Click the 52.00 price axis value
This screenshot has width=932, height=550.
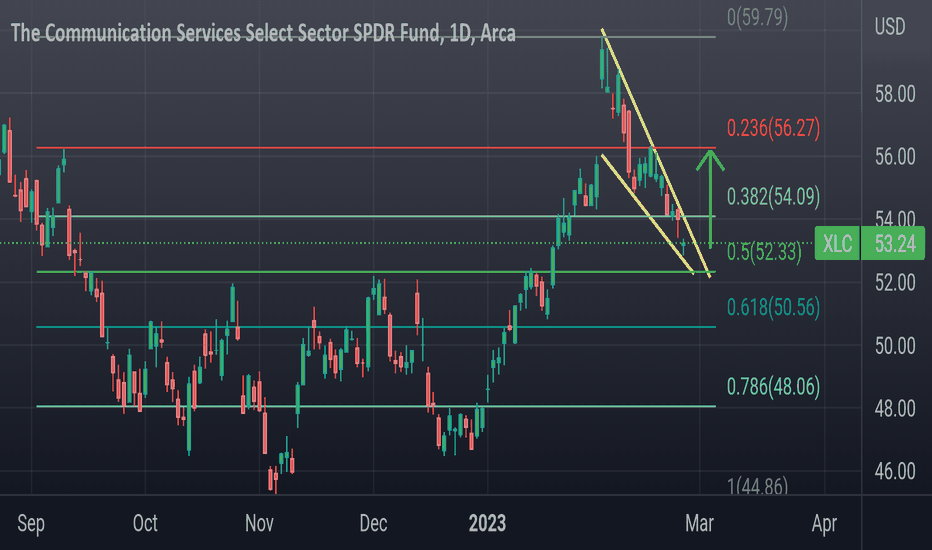pos(895,282)
